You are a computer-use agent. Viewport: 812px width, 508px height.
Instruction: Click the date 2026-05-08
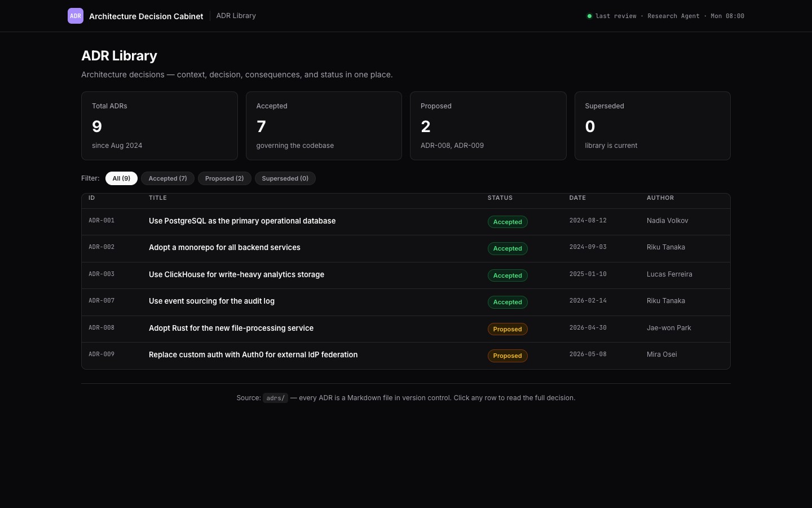(588, 354)
